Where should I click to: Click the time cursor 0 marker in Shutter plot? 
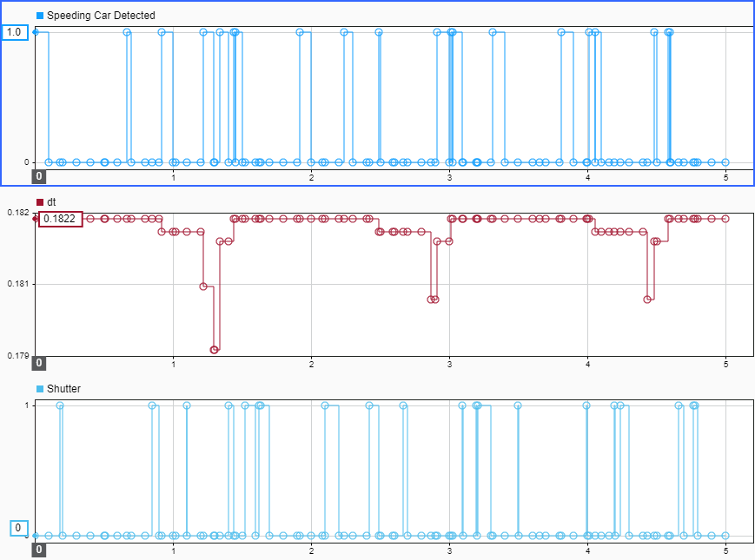39,550
